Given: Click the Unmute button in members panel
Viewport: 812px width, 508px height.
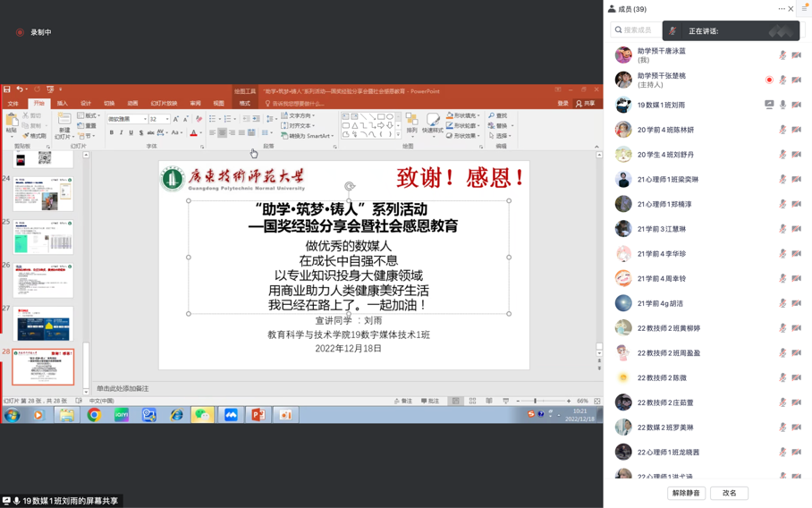Looking at the screenshot, I should [x=686, y=493].
